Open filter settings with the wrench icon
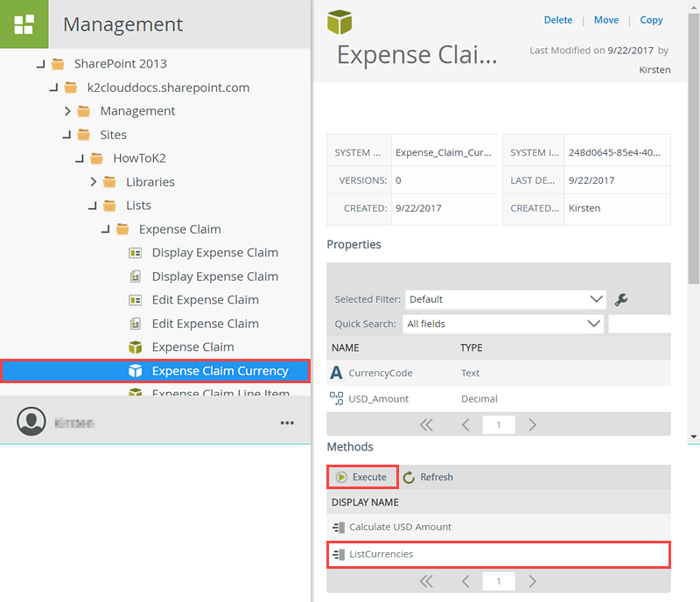The image size is (700, 602). tap(621, 299)
